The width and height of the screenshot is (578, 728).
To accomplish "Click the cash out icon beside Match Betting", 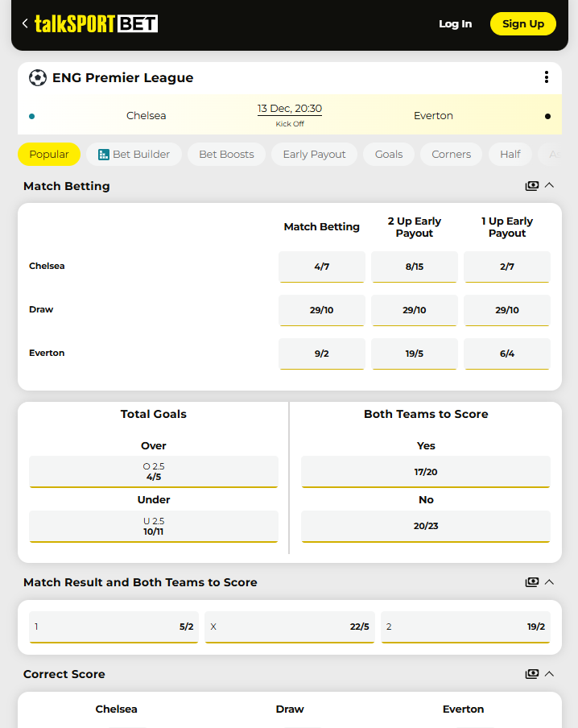I will click(x=532, y=185).
